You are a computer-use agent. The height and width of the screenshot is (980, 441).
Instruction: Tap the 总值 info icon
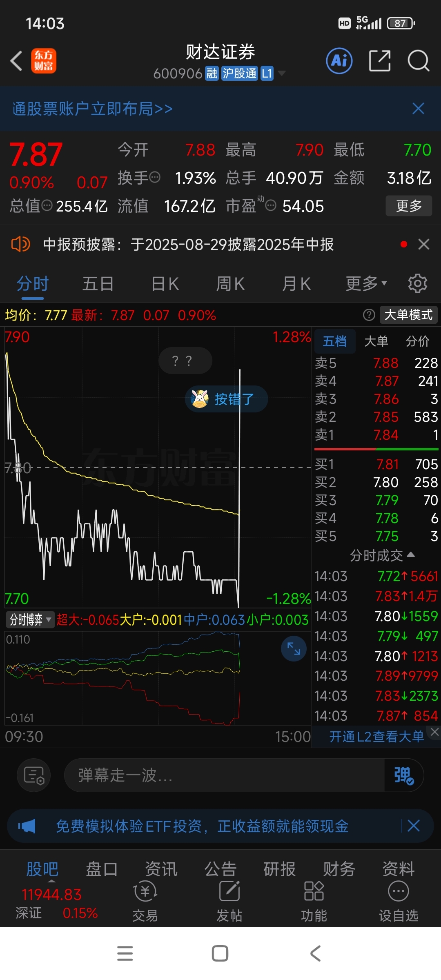point(47,205)
